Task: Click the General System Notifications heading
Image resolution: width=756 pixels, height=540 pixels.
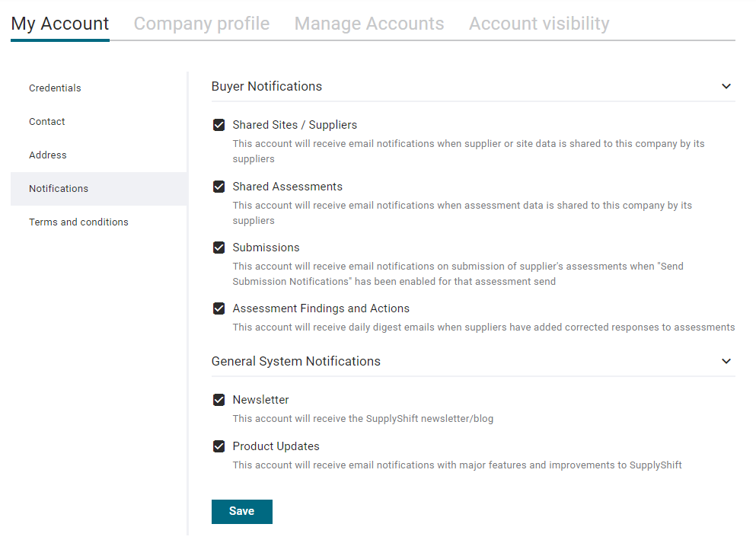Action: tap(296, 361)
